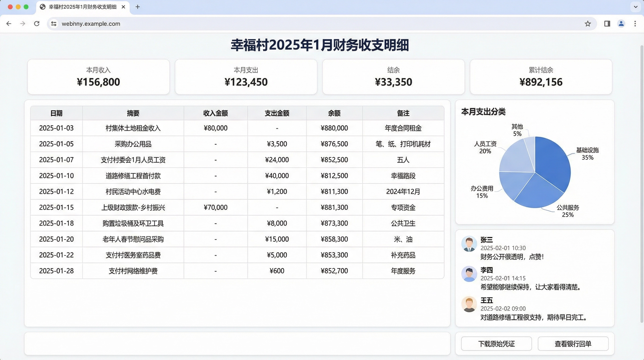Click the 查看银行回单 button
Image resolution: width=644 pixels, height=360 pixels.
(573, 344)
